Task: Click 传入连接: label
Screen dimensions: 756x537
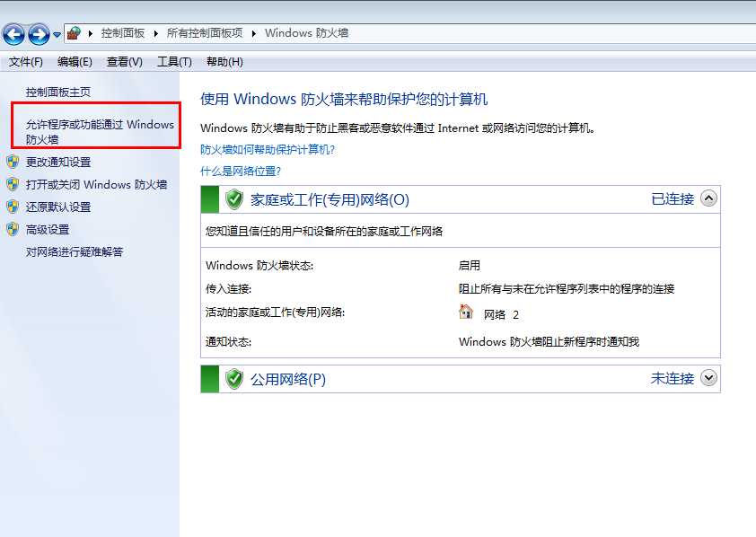Action: [229, 289]
